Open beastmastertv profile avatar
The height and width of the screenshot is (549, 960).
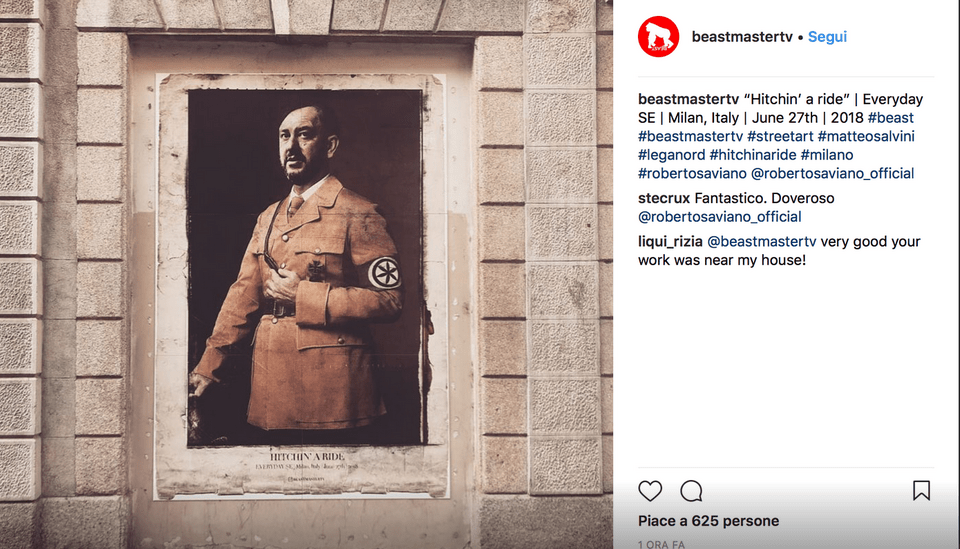tap(658, 37)
